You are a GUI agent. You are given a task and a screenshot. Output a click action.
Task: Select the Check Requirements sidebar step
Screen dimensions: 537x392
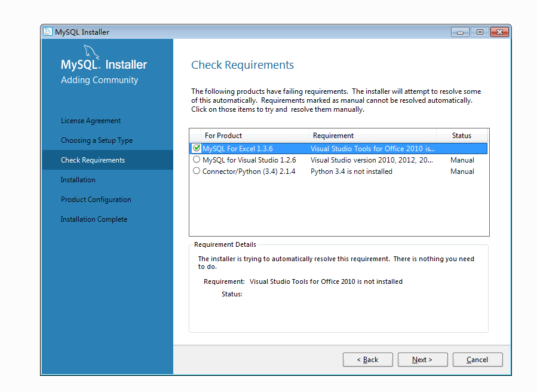pos(108,160)
